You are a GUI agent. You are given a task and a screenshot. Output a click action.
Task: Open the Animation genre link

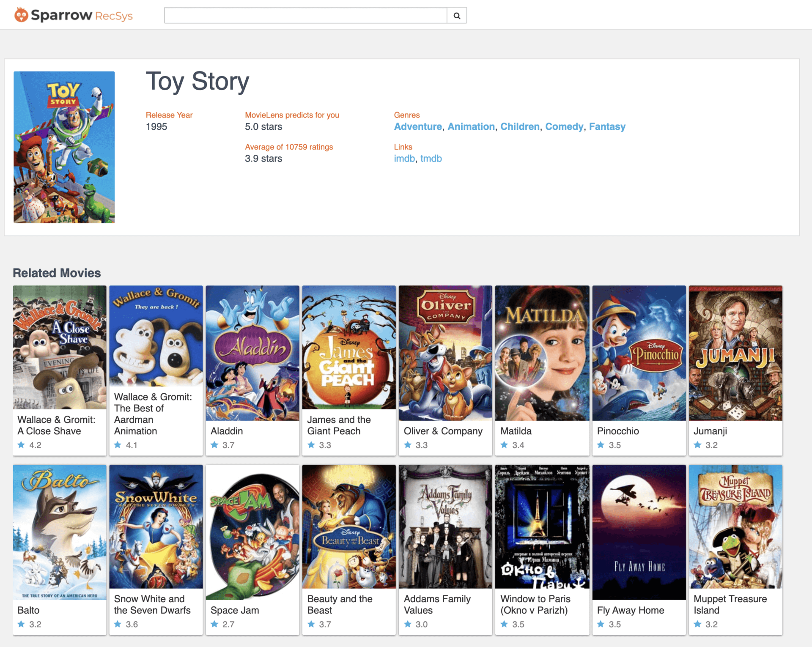pos(471,126)
